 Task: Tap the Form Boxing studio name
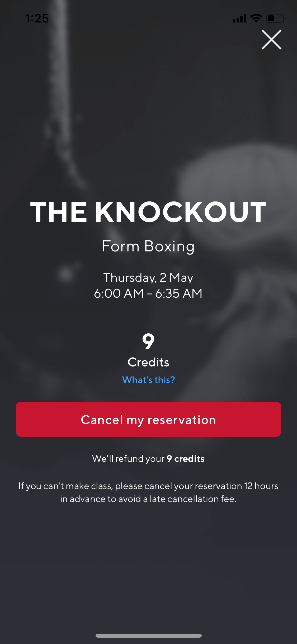[148, 247]
